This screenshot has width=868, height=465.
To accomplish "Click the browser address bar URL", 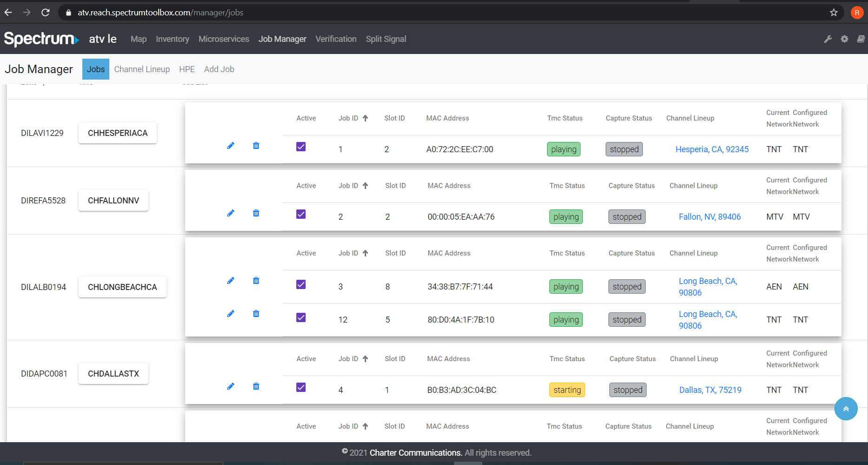I will [160, 13].
